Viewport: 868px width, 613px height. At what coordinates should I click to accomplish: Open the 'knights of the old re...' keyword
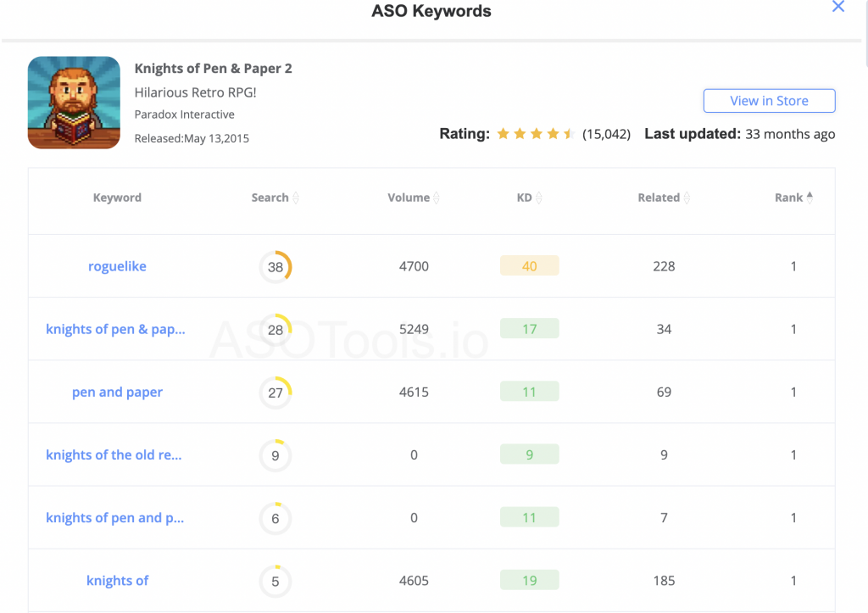114,455
